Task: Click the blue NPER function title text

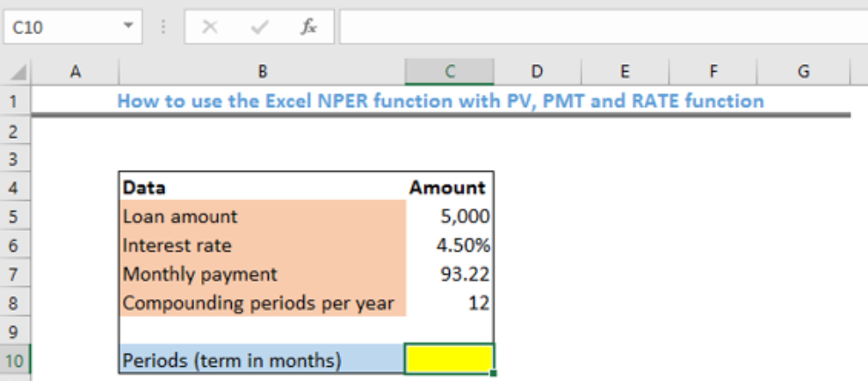Action: [441, 101]
